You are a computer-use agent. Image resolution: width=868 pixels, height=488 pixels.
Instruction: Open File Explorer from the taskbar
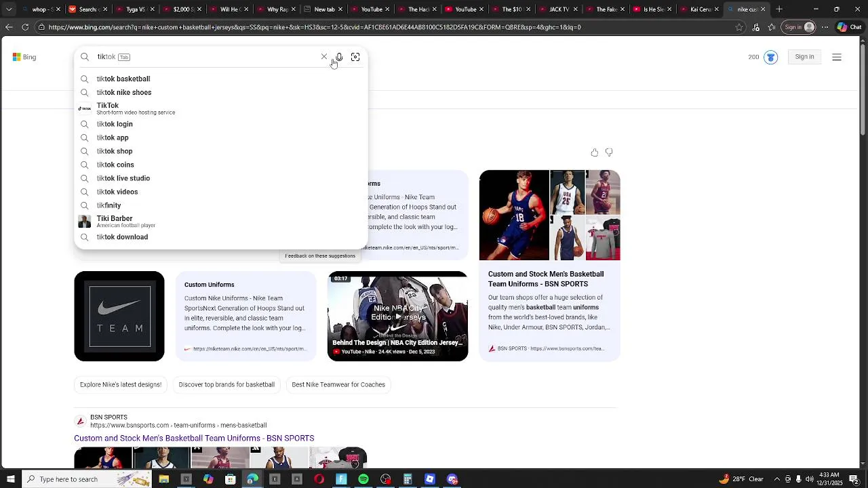(x=164, y=479)
